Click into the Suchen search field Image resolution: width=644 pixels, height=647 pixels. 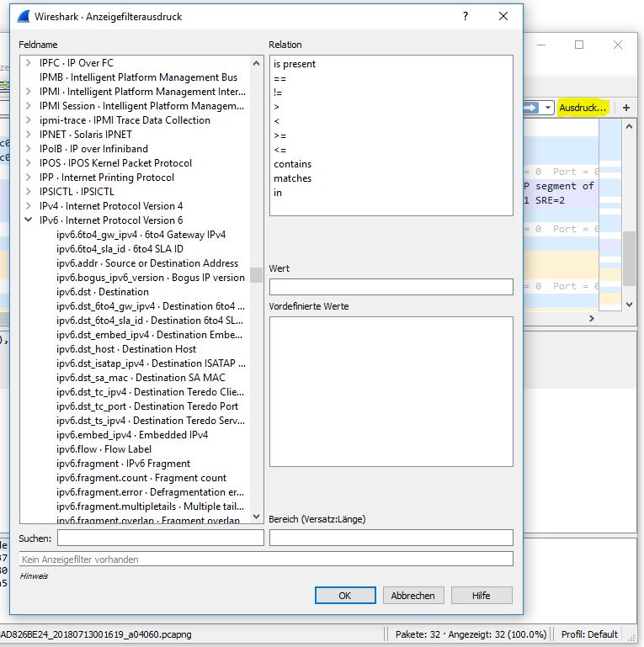click(160, 538)
